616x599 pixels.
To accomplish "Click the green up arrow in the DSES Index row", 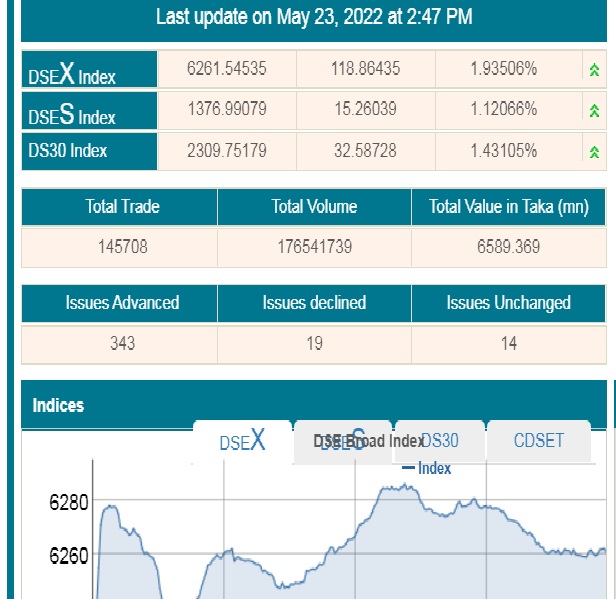I will [x=594, y=110].
